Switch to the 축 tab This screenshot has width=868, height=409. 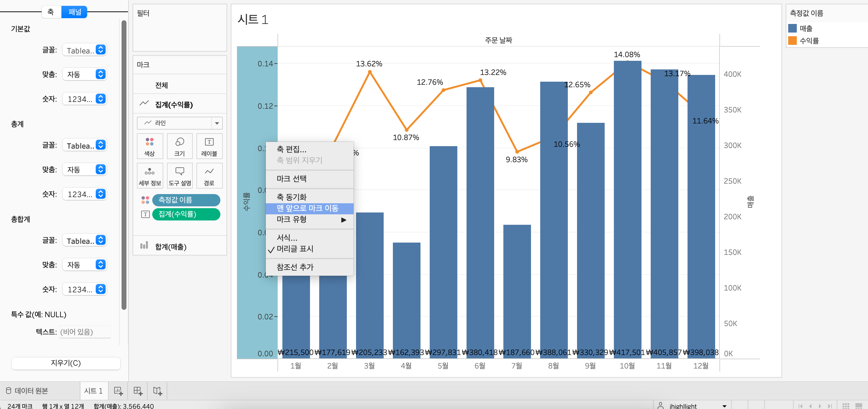click(x=51, y=12)
